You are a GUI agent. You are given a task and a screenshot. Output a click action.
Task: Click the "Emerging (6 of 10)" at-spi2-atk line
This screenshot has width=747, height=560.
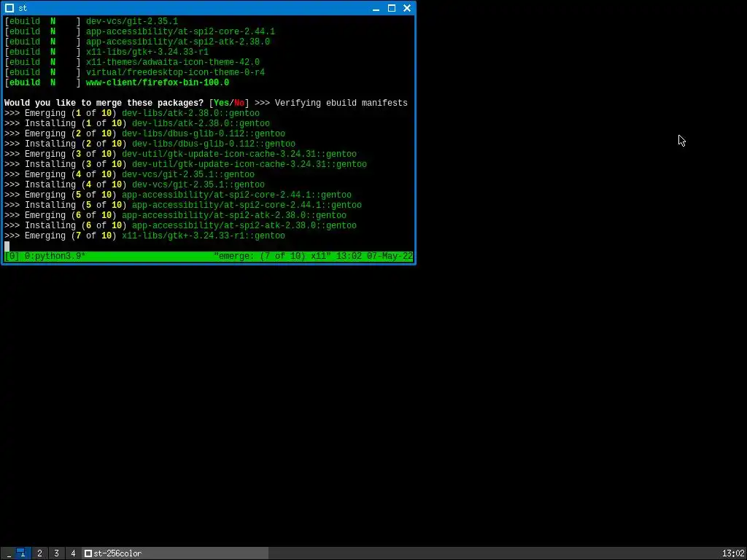click(175, 216)
